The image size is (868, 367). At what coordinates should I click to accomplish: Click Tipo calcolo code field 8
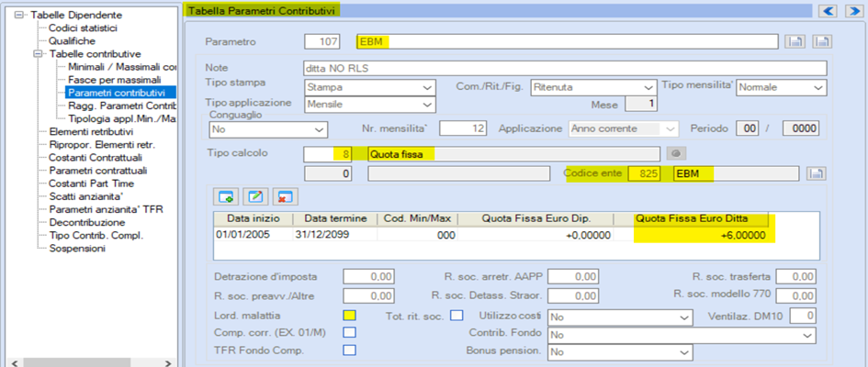click(x=328, y=154)
